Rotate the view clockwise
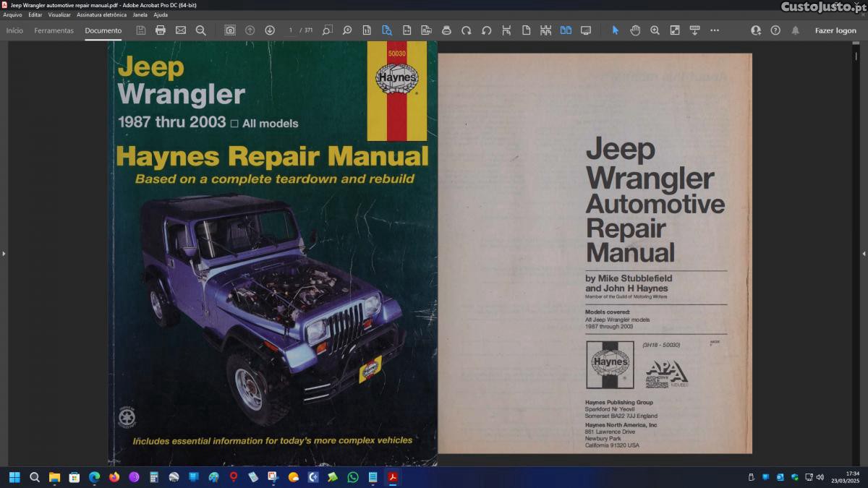Image resolution: width=868 pixels, height=488 pixels. point(467,30)
